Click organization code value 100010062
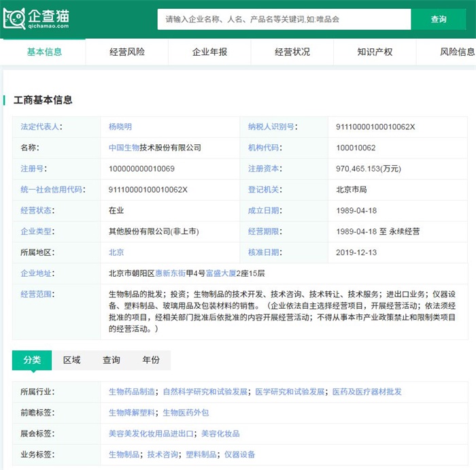 click(x=356, y=148)
